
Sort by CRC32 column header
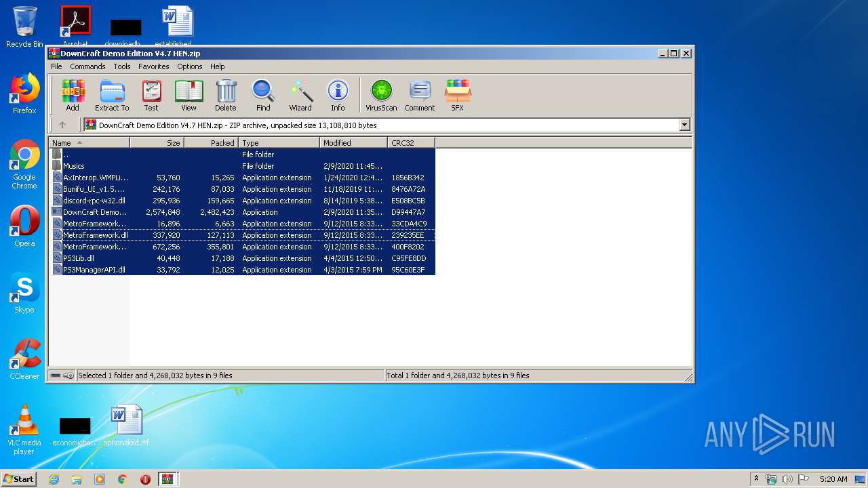point(411,143)
